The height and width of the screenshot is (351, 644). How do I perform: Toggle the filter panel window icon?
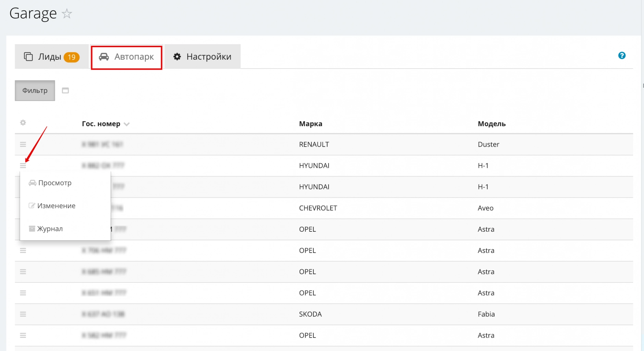pyautogui.click(x=65, y=90)
